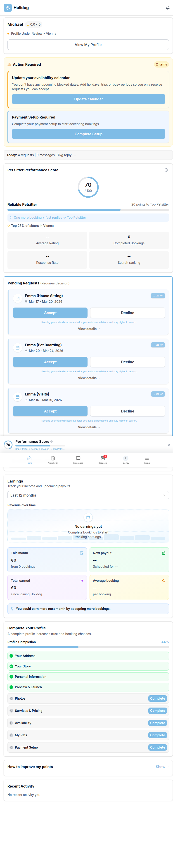Complete the Payment Setup profile step
The height and width of the screenshot is (868, 173).
(x=158, y=747)
